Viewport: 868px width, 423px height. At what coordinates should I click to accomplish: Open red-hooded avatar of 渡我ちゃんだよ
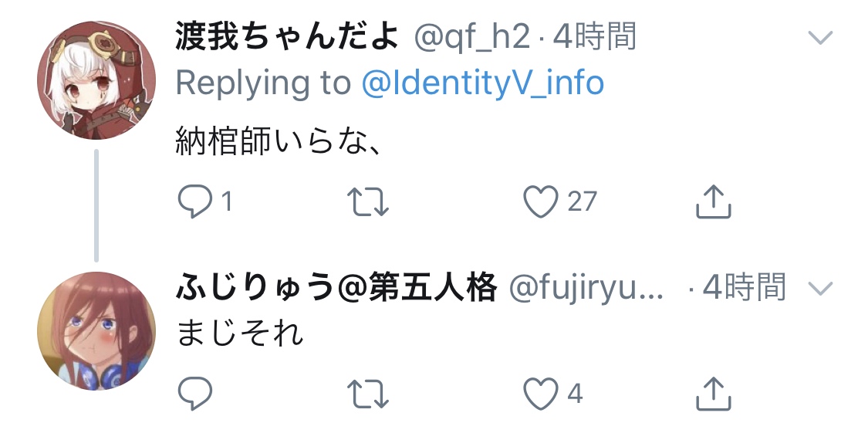tap(96, 80)
